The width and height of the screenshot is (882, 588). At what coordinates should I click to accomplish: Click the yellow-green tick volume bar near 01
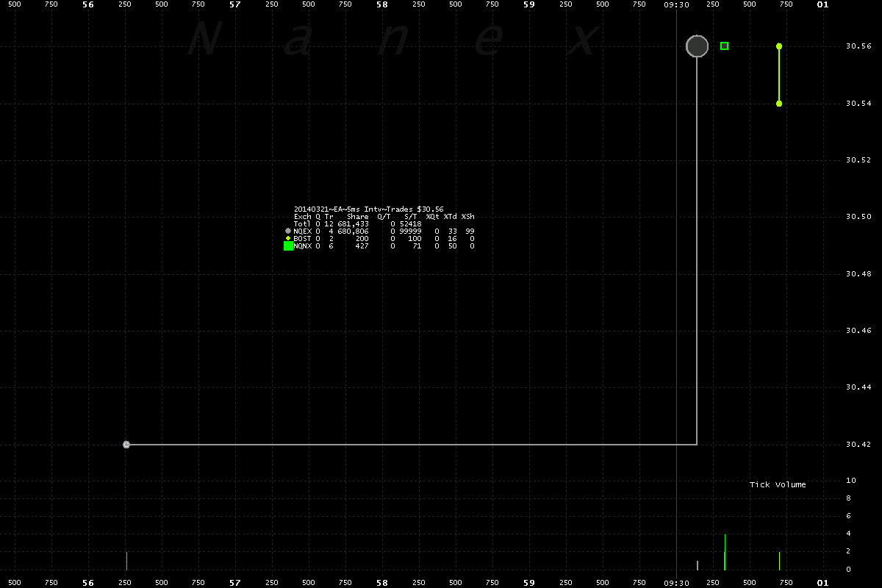click(779, 561)
